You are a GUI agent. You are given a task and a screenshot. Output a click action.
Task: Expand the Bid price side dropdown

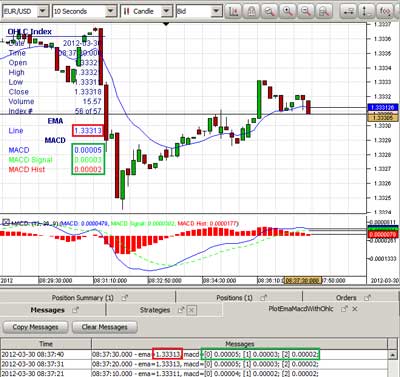point(199,11)
